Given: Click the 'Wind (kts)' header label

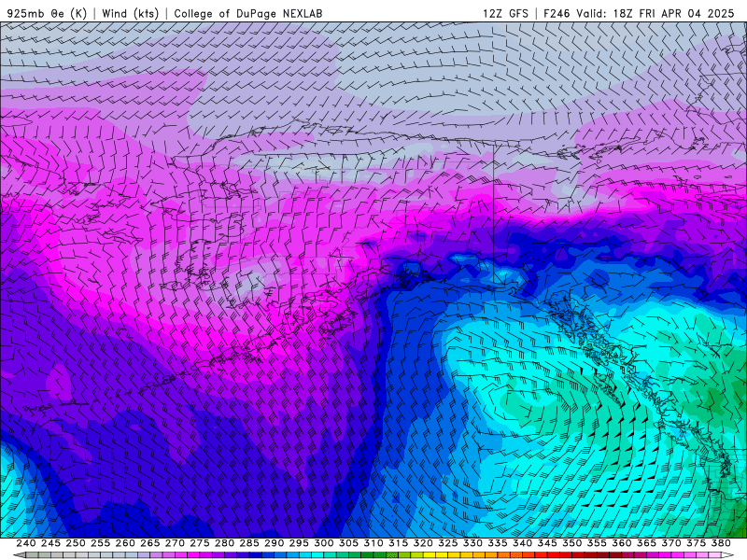Looking at the screenshot, I should point(130,13).
